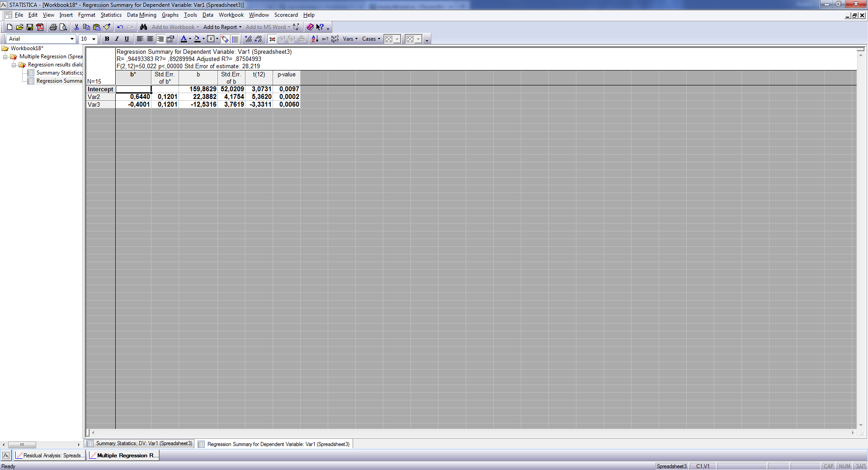Open the font size 10 dropdown
Image resolution: width=868 pixels, height=470 pixels.
(x=94, y=39)
